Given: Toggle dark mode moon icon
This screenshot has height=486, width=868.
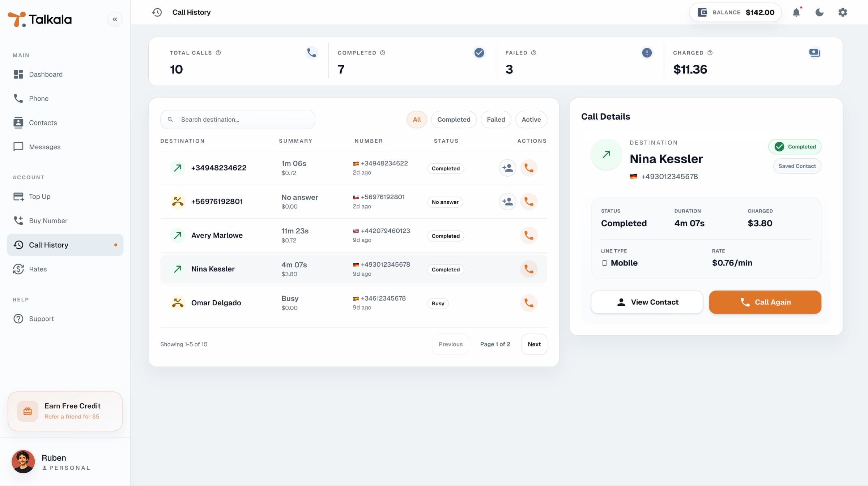Looking at the screenshot, I should coord(819,12).
